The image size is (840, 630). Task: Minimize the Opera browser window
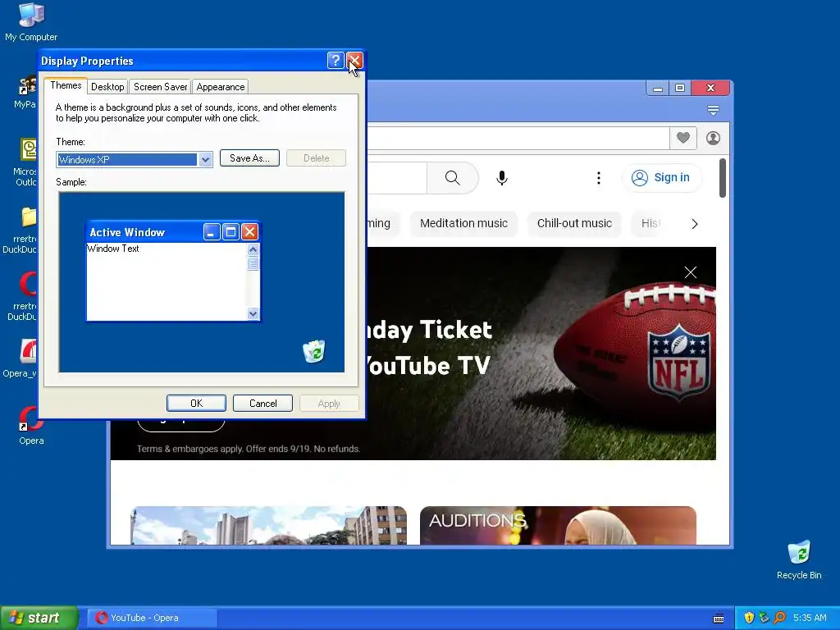coord(657,88)
